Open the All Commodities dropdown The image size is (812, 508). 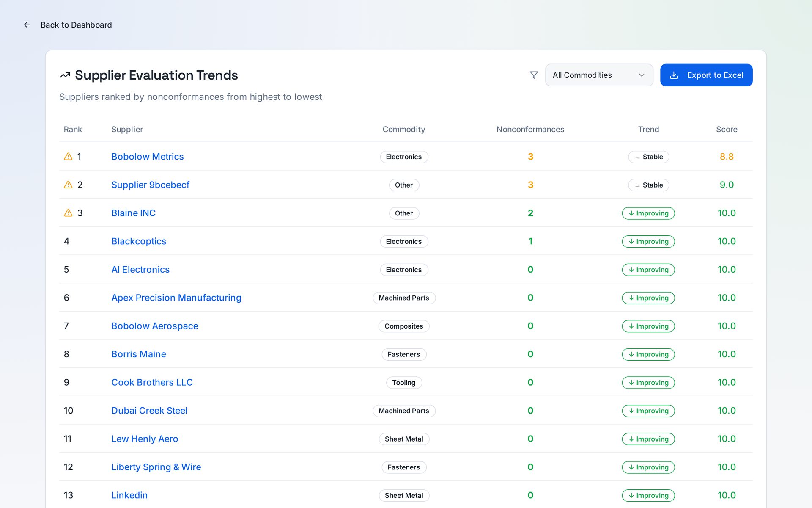click(x=599, y=75)
